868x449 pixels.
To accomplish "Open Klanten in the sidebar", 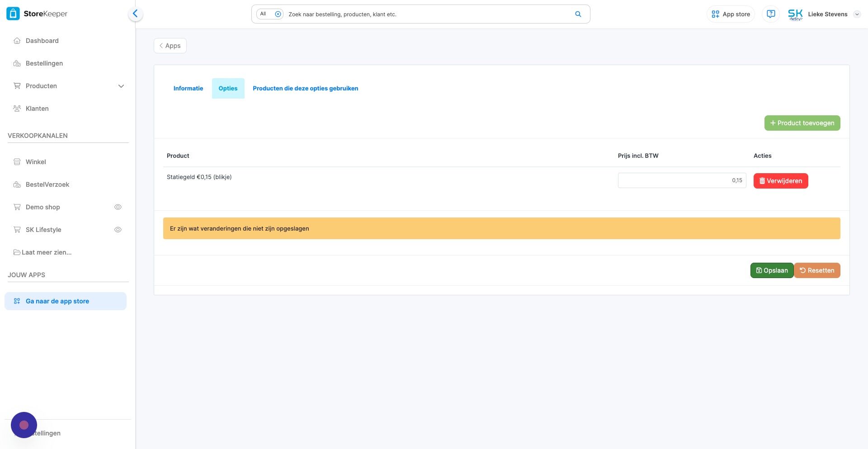I will pos(37,109).
